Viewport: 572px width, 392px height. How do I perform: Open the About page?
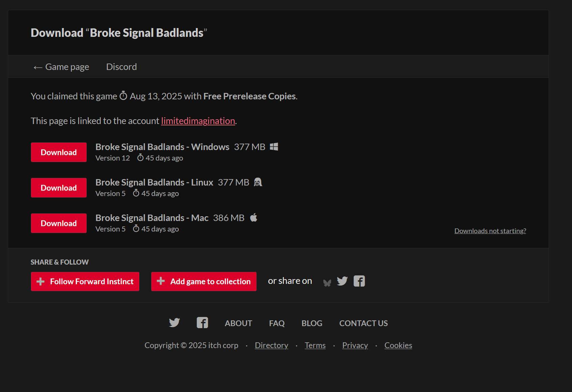point(239,323)
